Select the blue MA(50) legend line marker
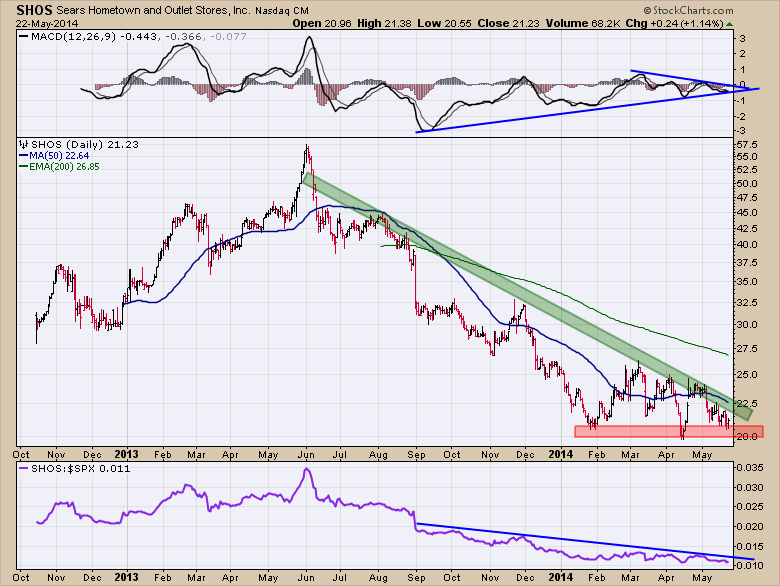This screenshot has width=780, height=586. point(23,156)
